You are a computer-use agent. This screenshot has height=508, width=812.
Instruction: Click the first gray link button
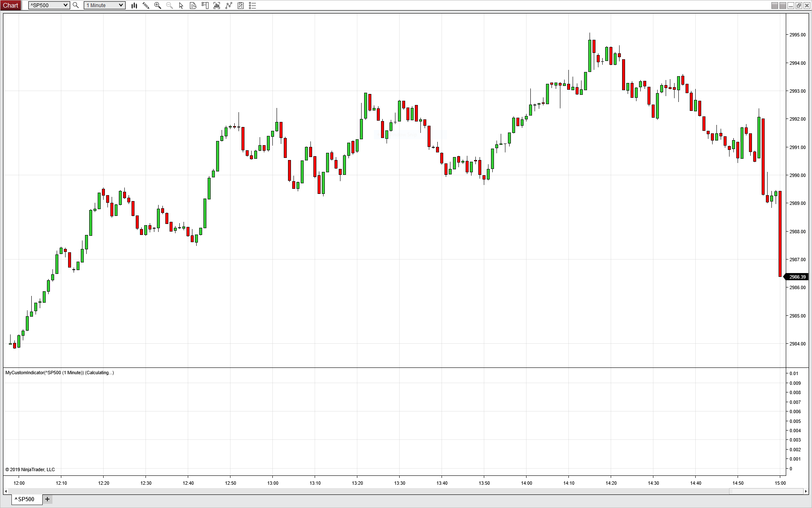pos(774,6)
